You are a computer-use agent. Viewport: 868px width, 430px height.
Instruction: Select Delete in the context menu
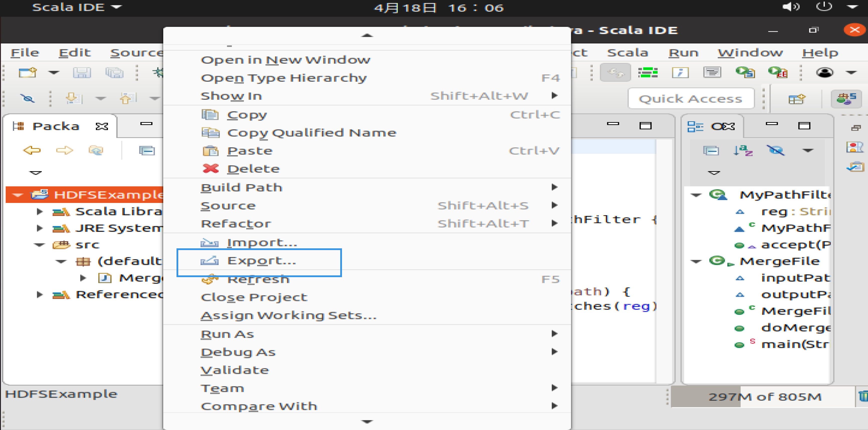[x=367, y=169]
